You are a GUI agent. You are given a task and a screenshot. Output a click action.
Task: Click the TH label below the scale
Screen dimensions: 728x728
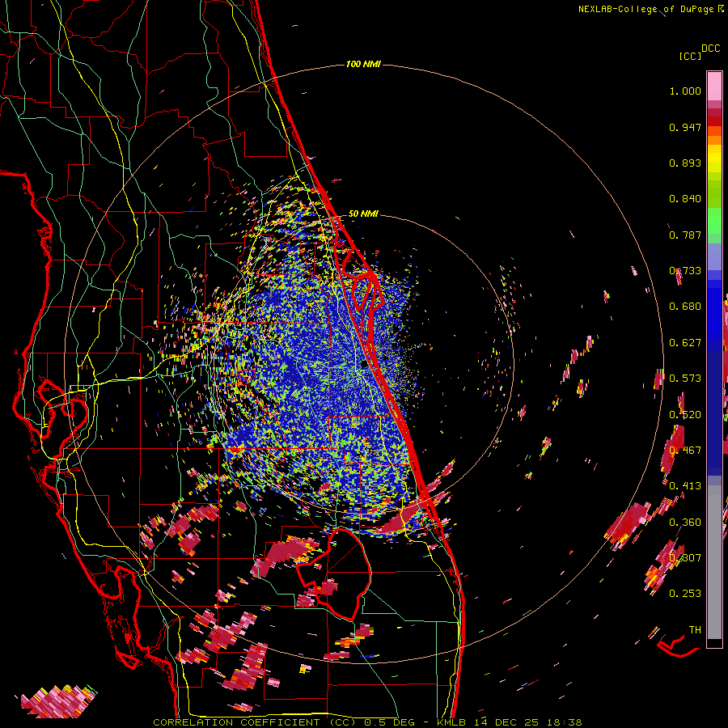pos(695,630)
